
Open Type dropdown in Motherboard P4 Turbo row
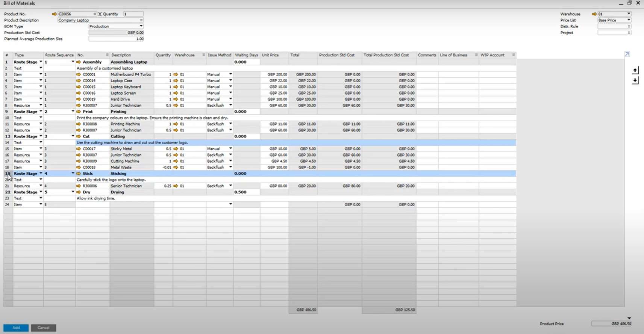[41, 74]
